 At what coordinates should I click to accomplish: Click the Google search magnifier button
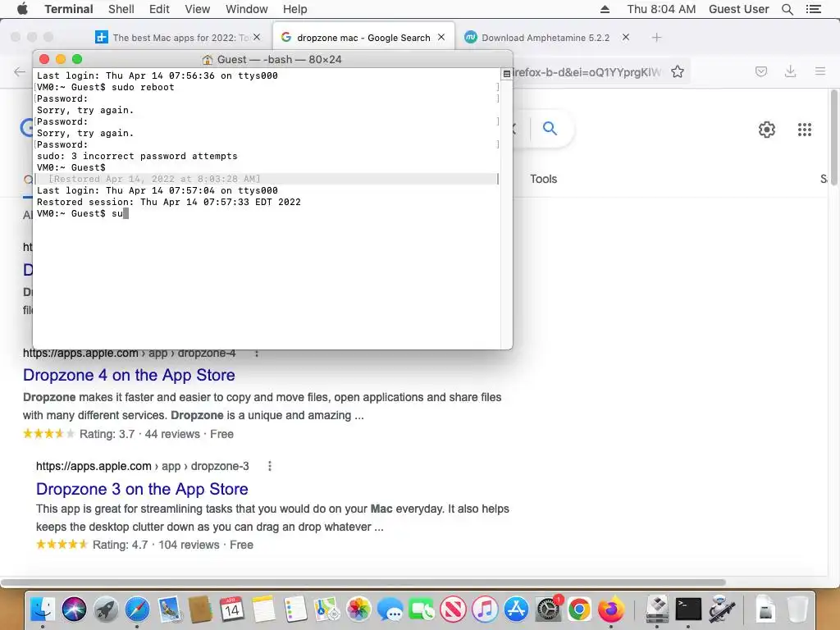550,129
